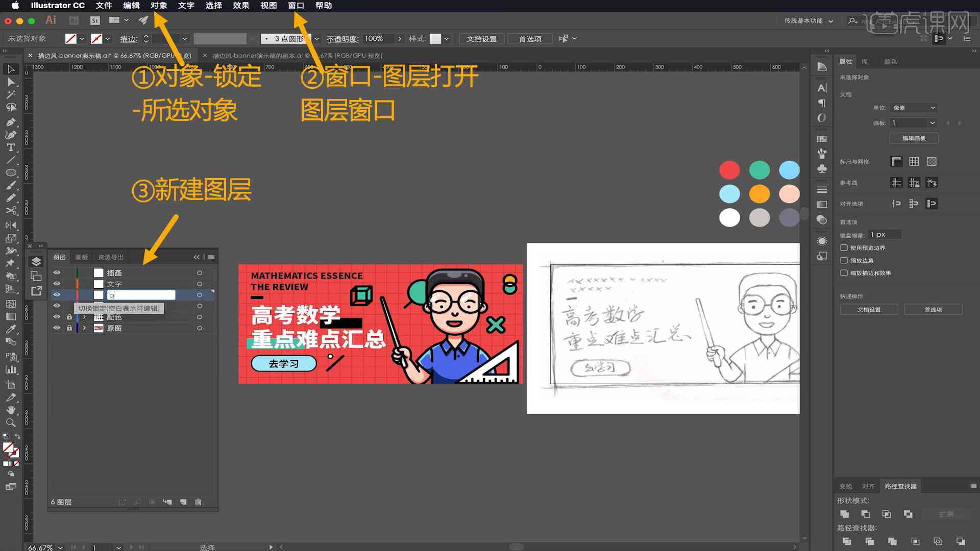Select the Selection tool in toolbar
Viewport: 980px width, 551px height.
(10, 70)
